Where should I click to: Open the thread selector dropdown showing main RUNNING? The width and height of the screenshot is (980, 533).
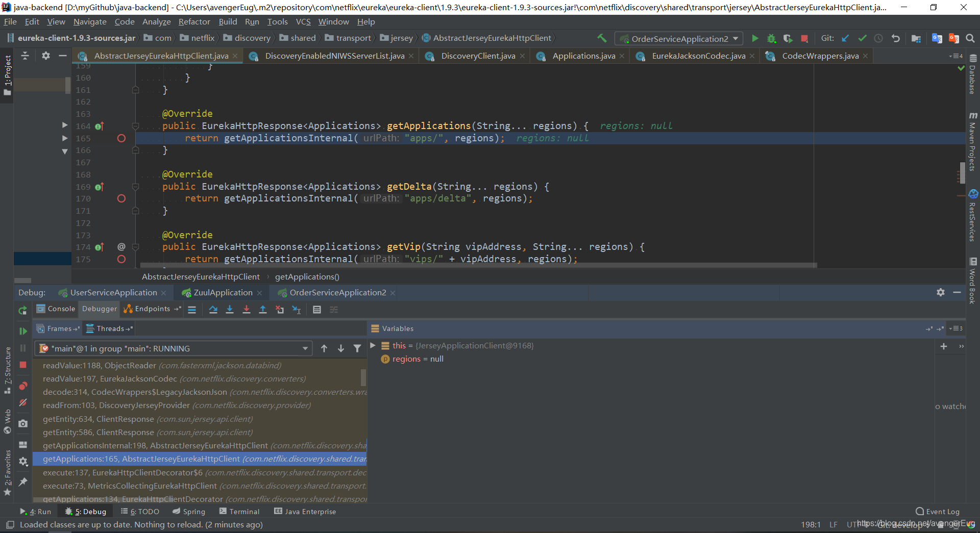point(173,348)
